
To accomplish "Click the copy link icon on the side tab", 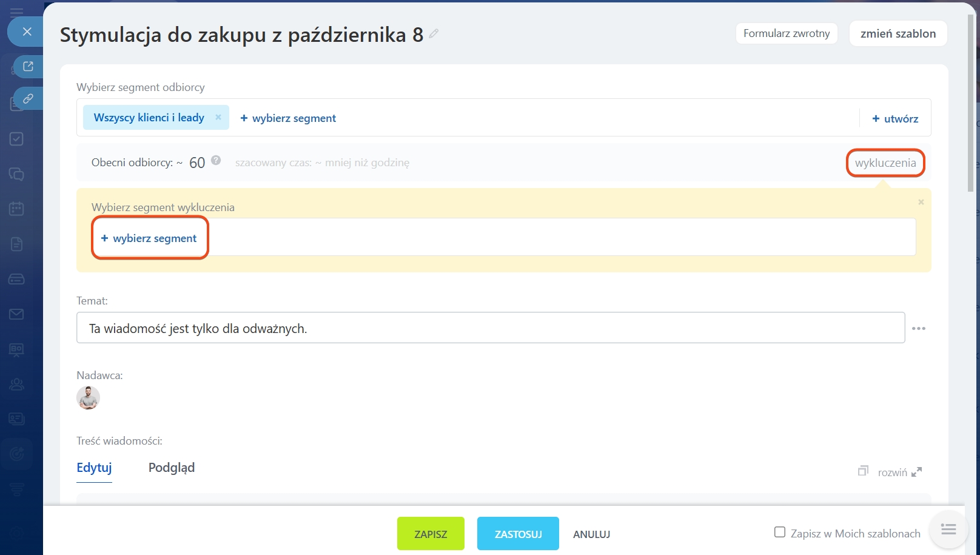I will coord(28,98).
